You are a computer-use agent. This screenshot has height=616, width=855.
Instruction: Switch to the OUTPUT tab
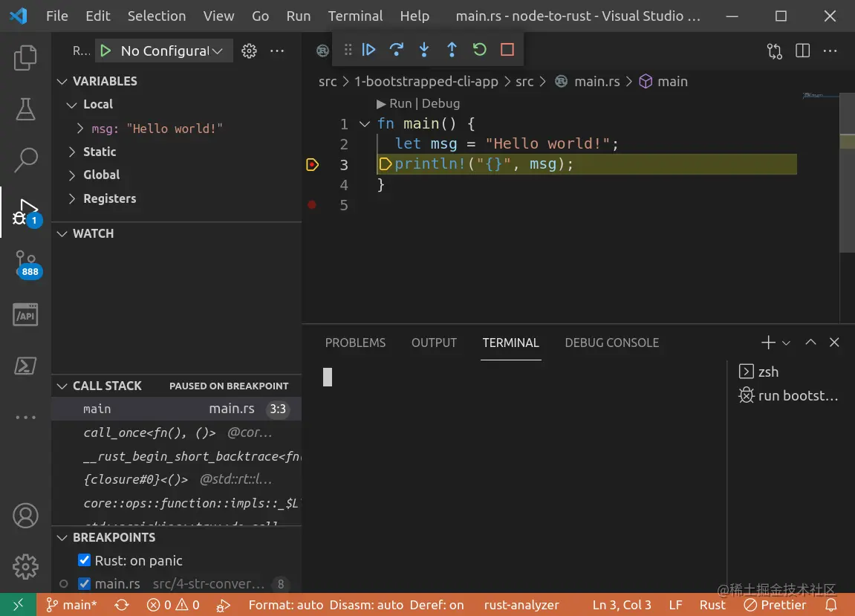(434, 343)
